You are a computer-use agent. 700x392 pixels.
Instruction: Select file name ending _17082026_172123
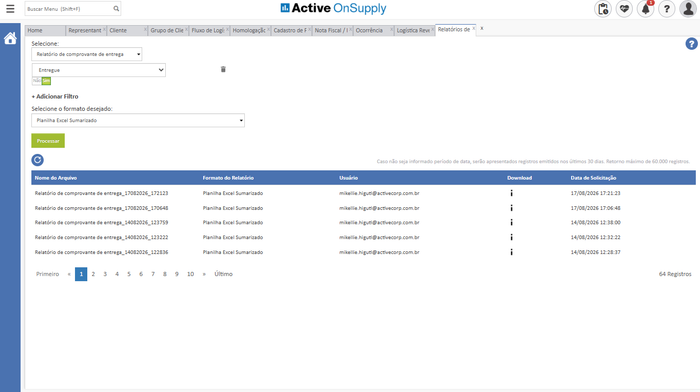101,193
